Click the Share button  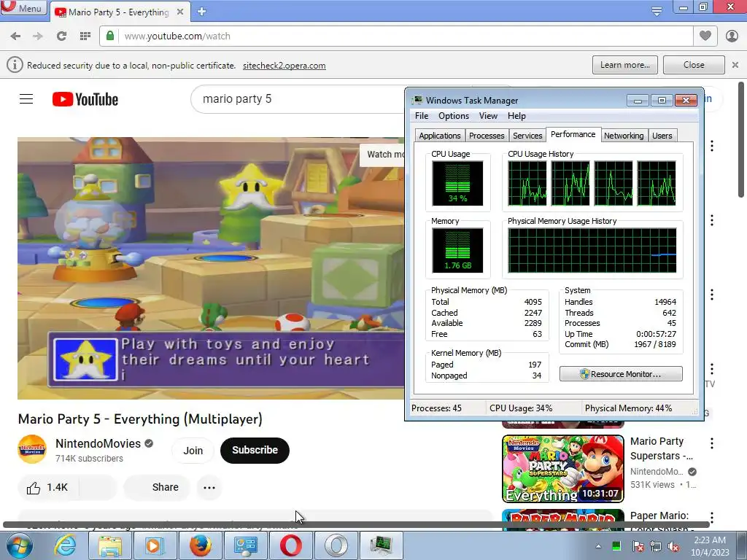(158, 488)
